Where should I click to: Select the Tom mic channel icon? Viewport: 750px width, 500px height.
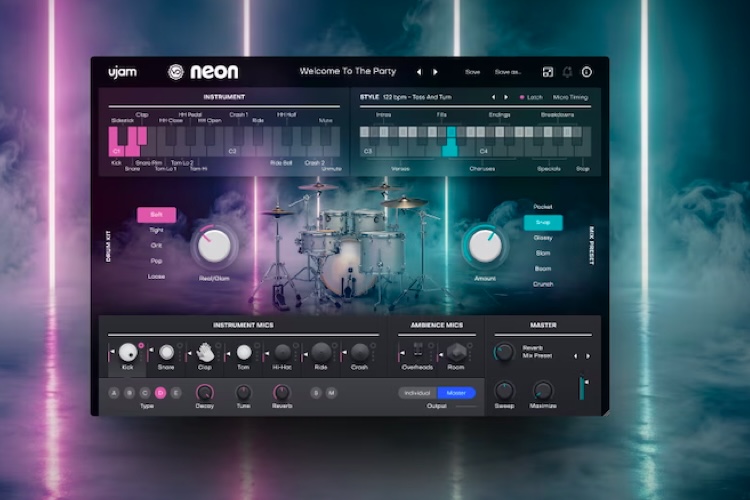[x=244, y=352]
